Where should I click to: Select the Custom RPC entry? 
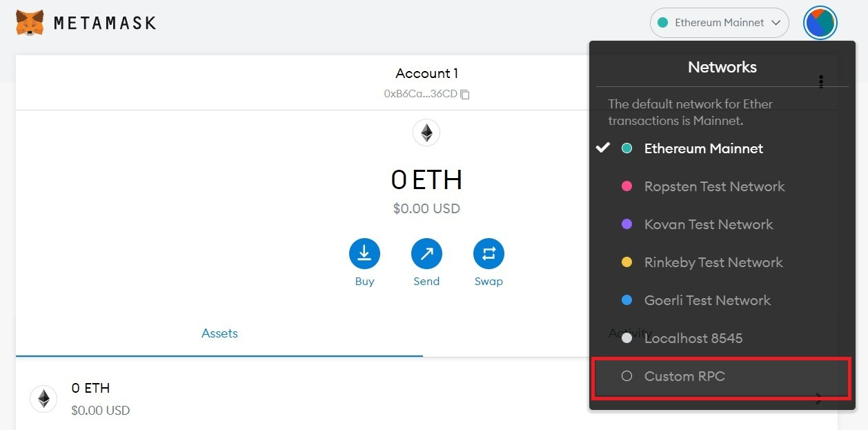point(684,376)
